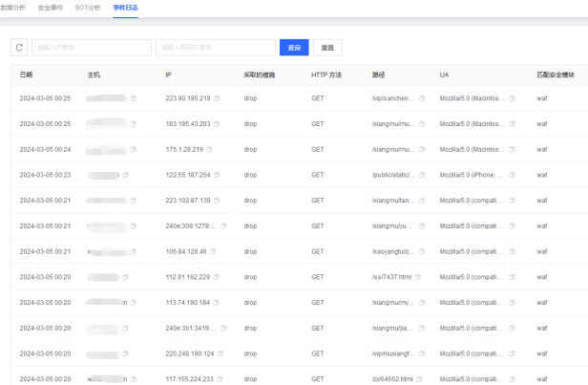Copy the /public/static path value

point(422,175)
